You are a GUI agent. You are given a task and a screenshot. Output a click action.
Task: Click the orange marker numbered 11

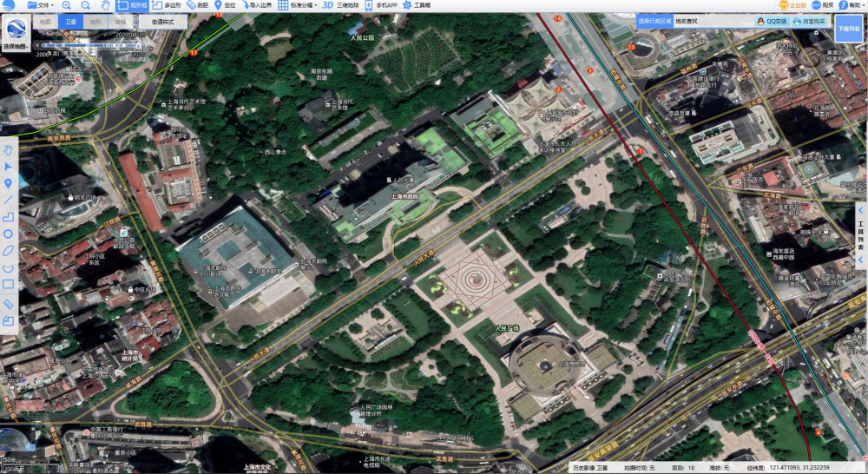(194, 53)
